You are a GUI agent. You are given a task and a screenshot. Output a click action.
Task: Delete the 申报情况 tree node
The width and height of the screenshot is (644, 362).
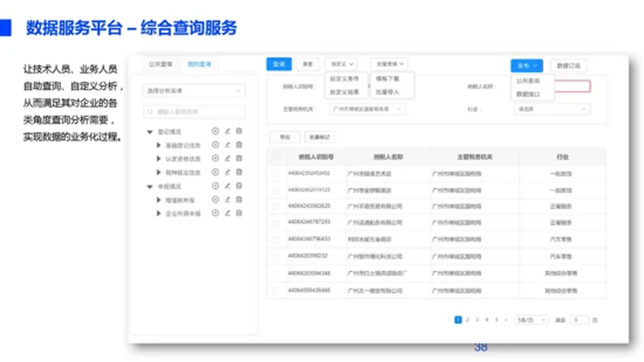239,186
